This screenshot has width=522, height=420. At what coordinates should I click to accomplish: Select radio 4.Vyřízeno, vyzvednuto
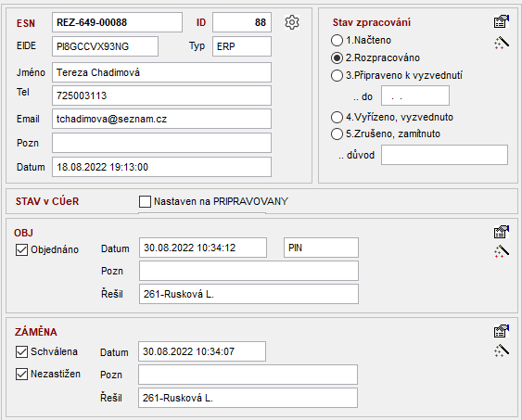point(337,117)
